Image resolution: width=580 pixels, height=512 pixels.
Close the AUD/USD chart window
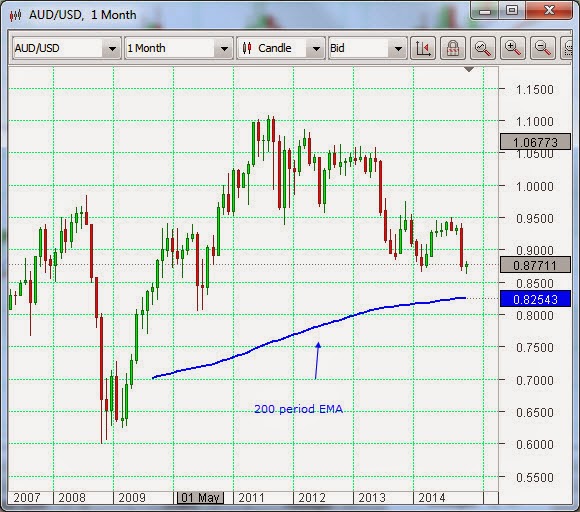coord(549,11)
